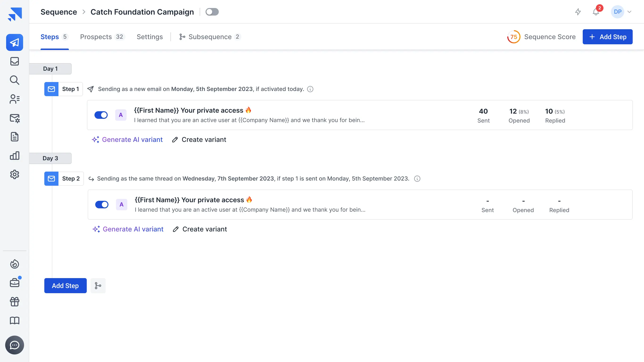Disable the Step 1 variant A toggle
Viewport: 644px width, 362px height.
coord(101,115)
